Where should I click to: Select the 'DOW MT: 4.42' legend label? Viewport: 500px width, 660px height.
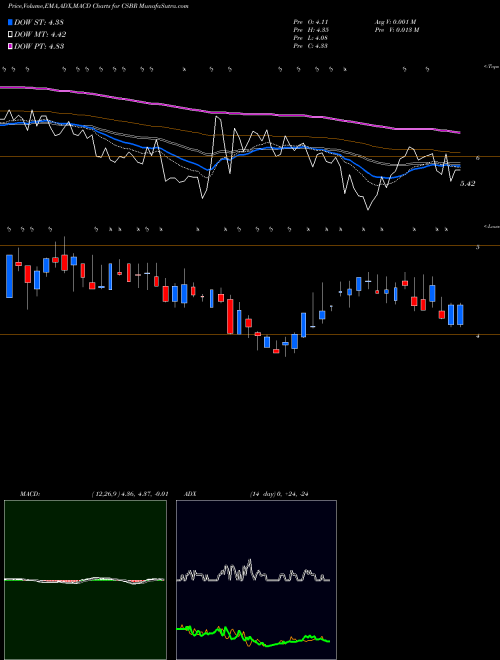pyautogui.click(x=40, y=35)
